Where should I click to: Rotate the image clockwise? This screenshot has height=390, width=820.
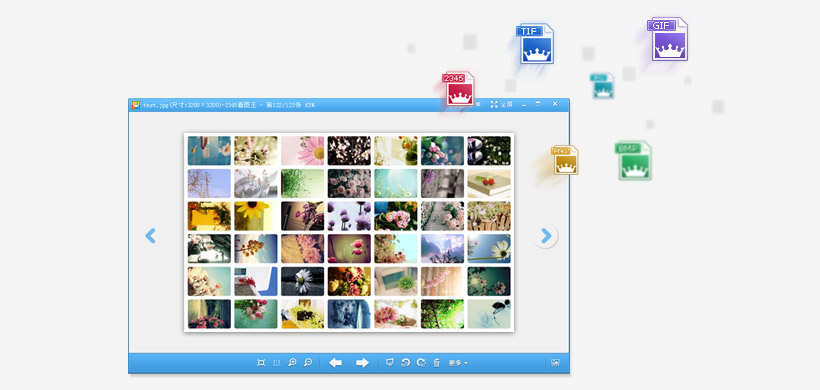421,362
